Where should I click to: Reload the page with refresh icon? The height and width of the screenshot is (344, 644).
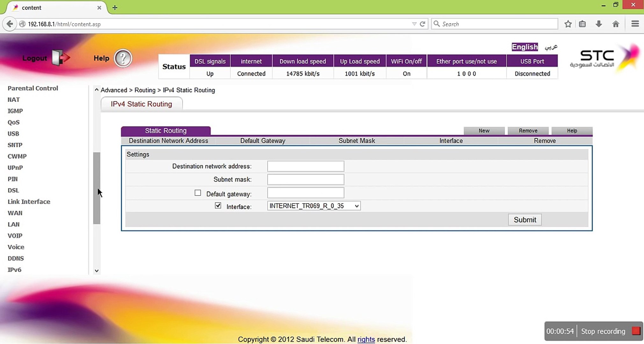(x=423, y=24)
